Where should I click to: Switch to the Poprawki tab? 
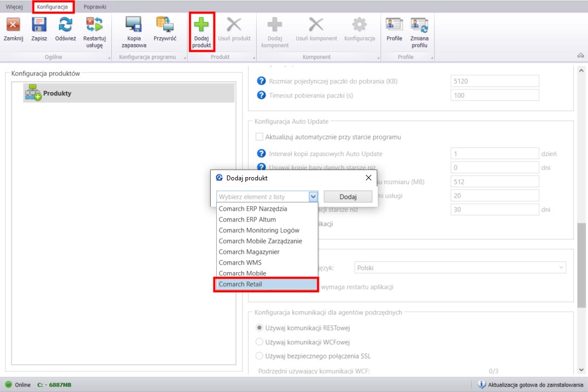(x=95, y=6)
